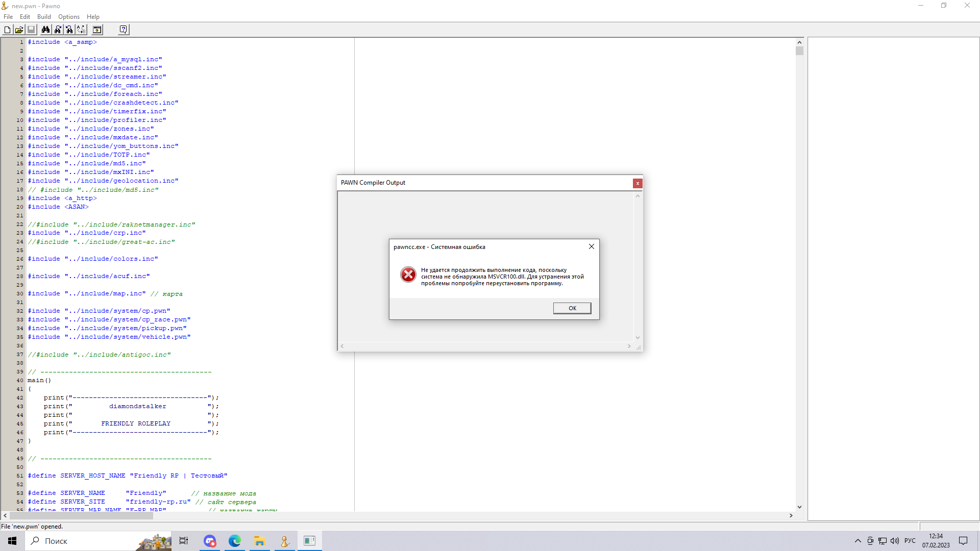The width and height of the screenshot is (980, 551).
Task: Create a new file with toolbar icon
Action: [x=7, y=30]
